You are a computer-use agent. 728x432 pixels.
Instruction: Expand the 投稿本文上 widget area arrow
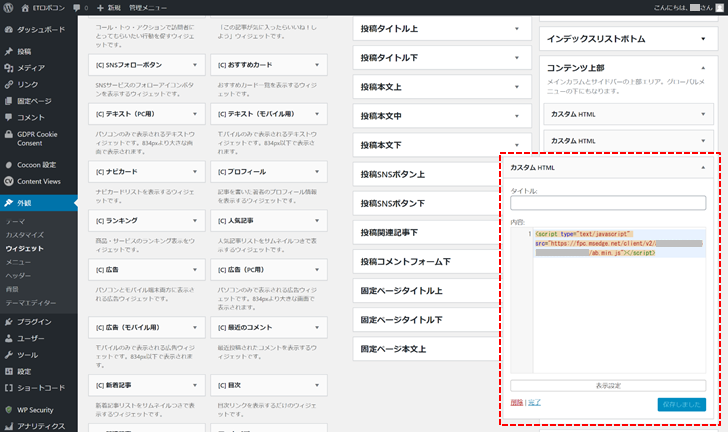517,87
